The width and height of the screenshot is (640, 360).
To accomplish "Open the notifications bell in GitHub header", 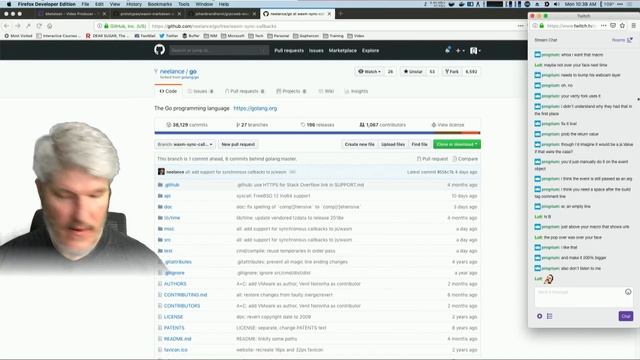I will 448,50.
